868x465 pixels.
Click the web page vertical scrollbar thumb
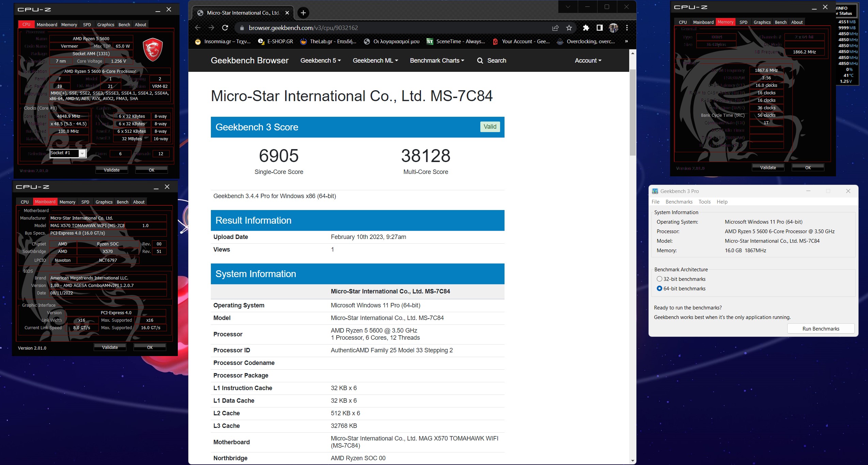[633, 112]
